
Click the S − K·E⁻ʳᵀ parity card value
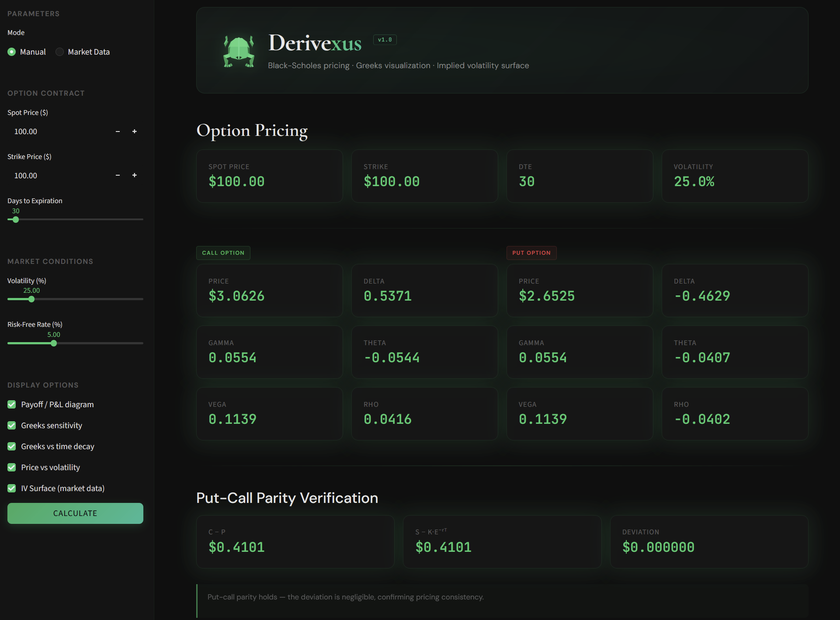443,547
